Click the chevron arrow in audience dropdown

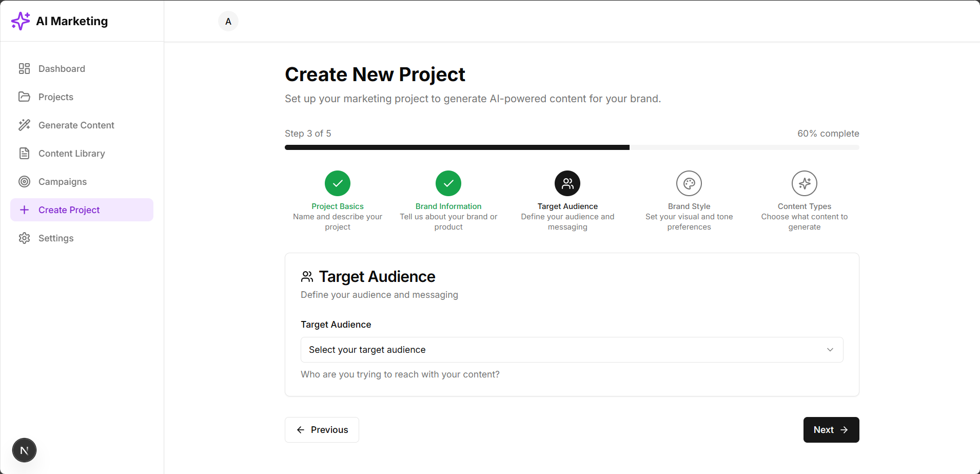[830, 350]
